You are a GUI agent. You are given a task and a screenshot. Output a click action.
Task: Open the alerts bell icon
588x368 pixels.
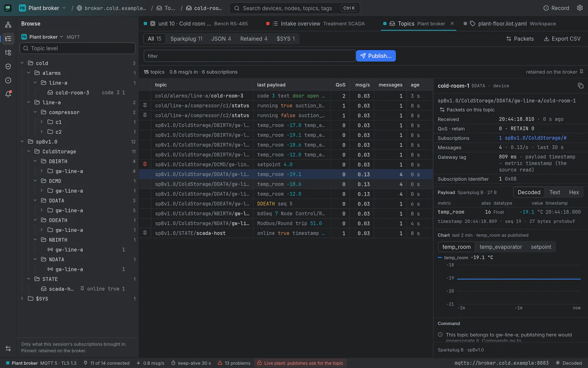(x=8, y=94)
